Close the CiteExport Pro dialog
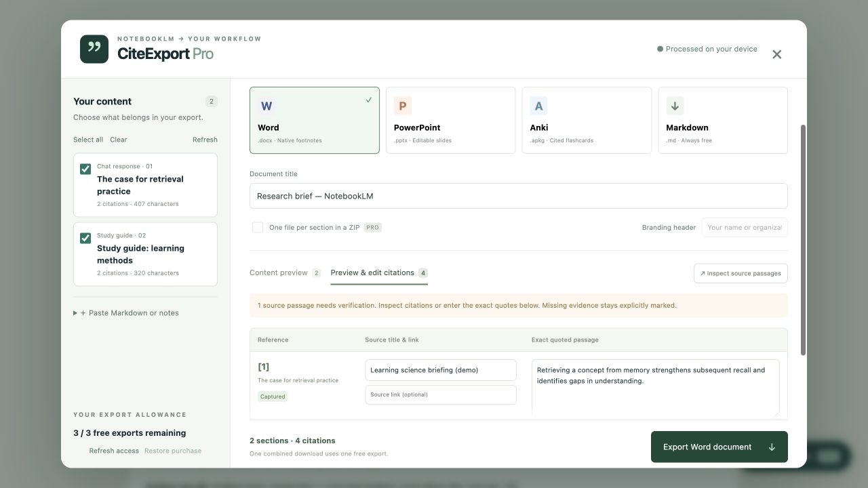Screen dimensions: 868x488 click(777, 54)
